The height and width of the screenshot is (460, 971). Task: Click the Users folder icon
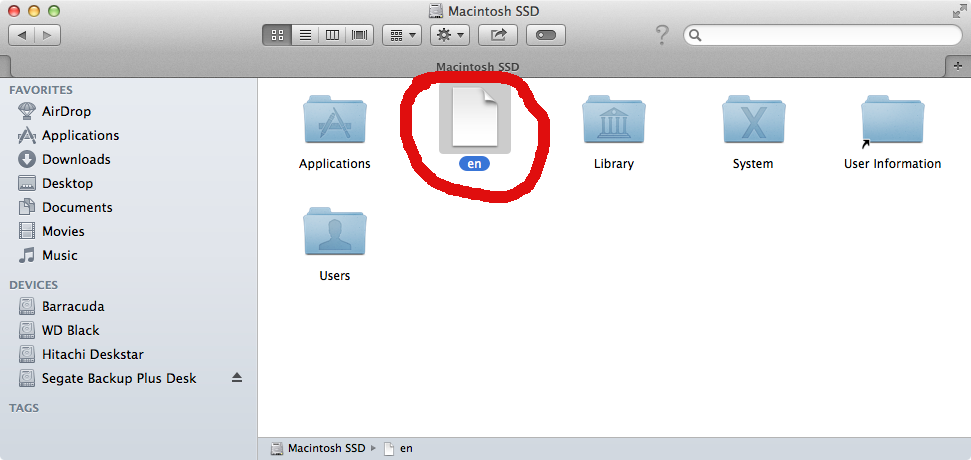334,231
